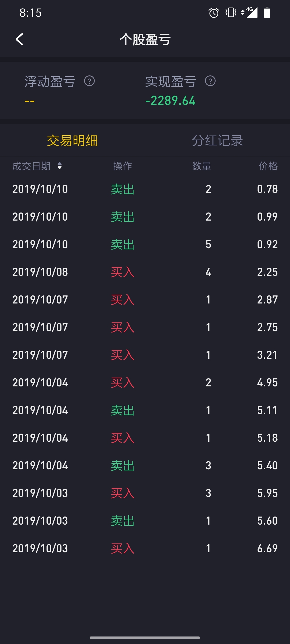
Task: Switch to the 交易明细 tab
Action: pyautogui.click(x=73, y=141)
